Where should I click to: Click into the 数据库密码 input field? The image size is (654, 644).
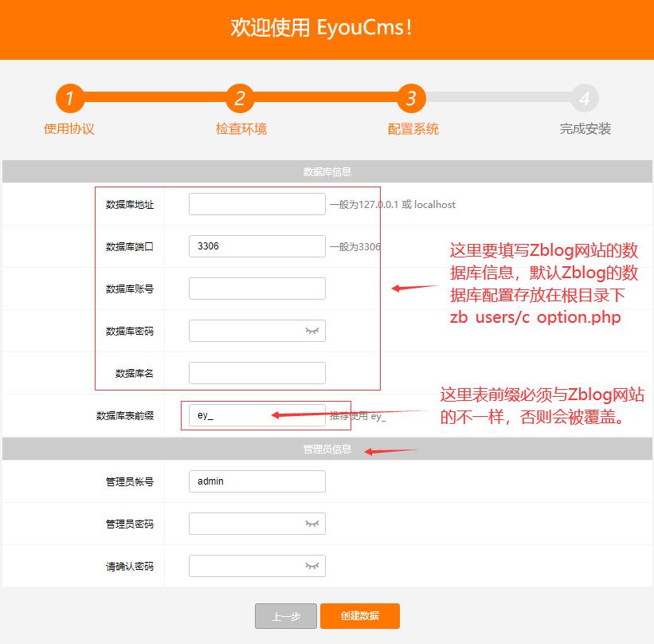pyautogui.click(x=257, y=331)
